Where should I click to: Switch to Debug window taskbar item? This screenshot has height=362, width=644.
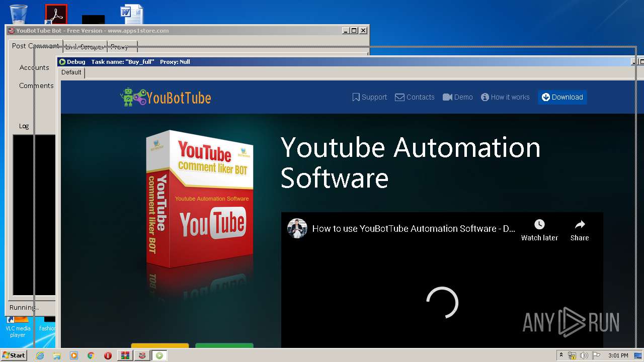(x=159, y=355)
